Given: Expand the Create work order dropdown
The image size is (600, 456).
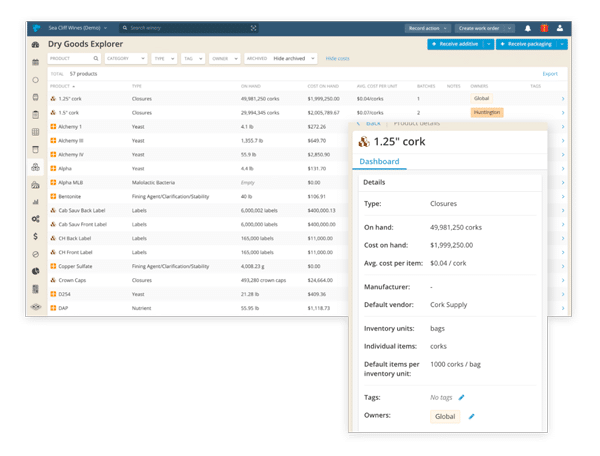Looking at the screenshot, I should pyautogui.click(x=480, y=28).
